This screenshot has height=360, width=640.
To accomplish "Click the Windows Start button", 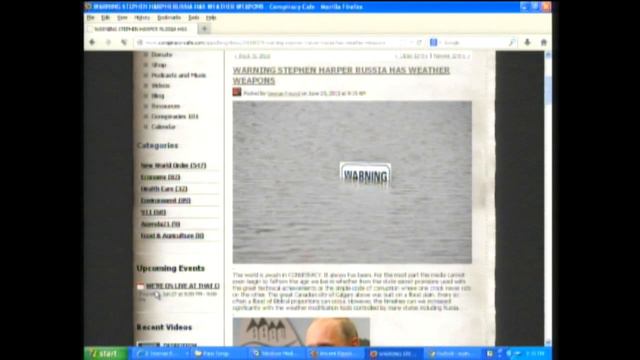I will click(106, 353).
